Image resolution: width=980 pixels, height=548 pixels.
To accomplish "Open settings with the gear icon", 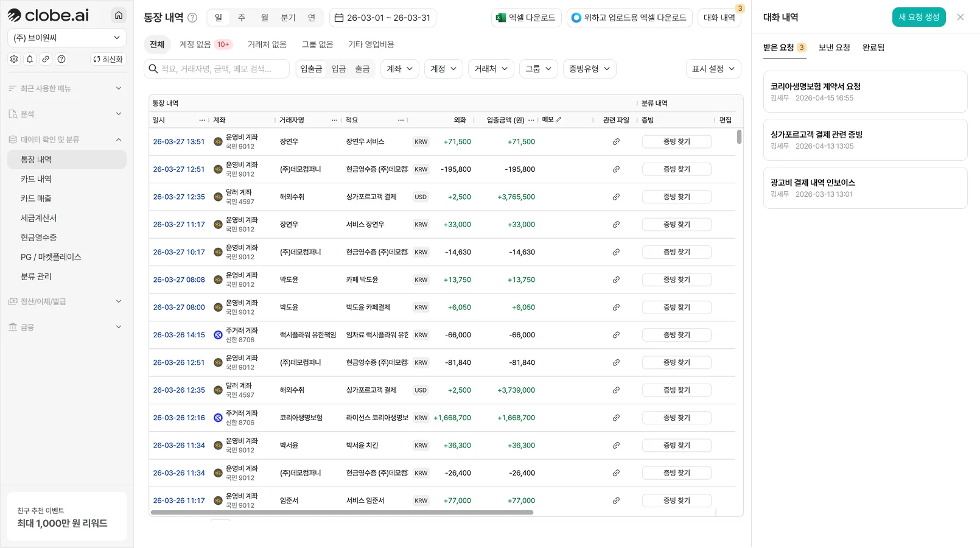I will pyautogui.click(x=14, y=59).
